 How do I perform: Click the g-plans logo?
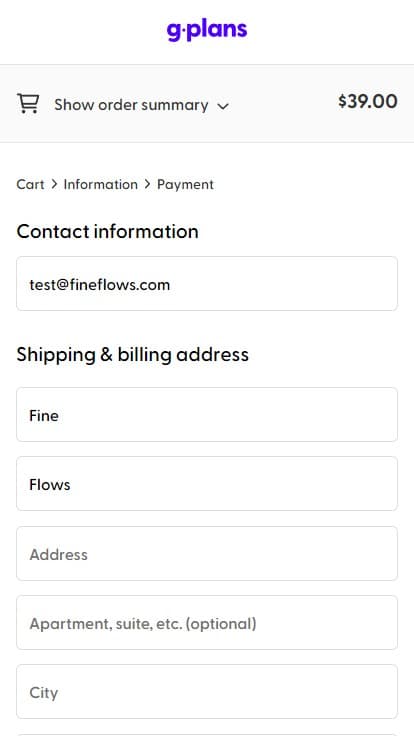tap(207, 31)
